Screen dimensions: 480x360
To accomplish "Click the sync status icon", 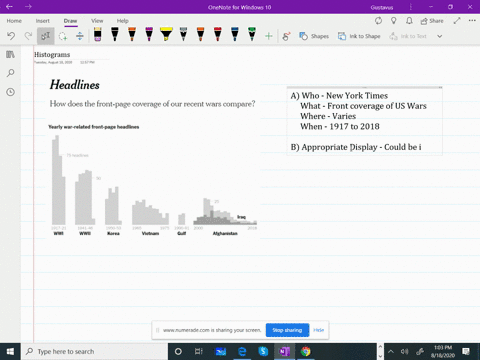I will tap(378, 21).
